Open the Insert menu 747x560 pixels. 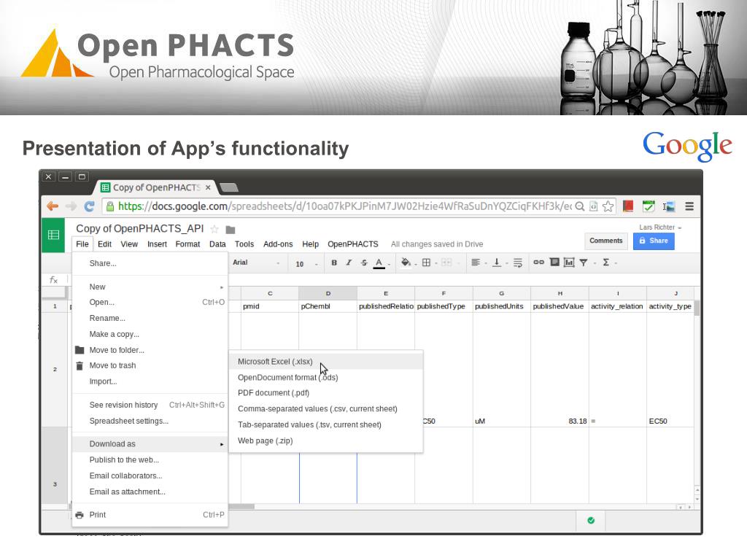pyautogui.click(x=157, y=244)
